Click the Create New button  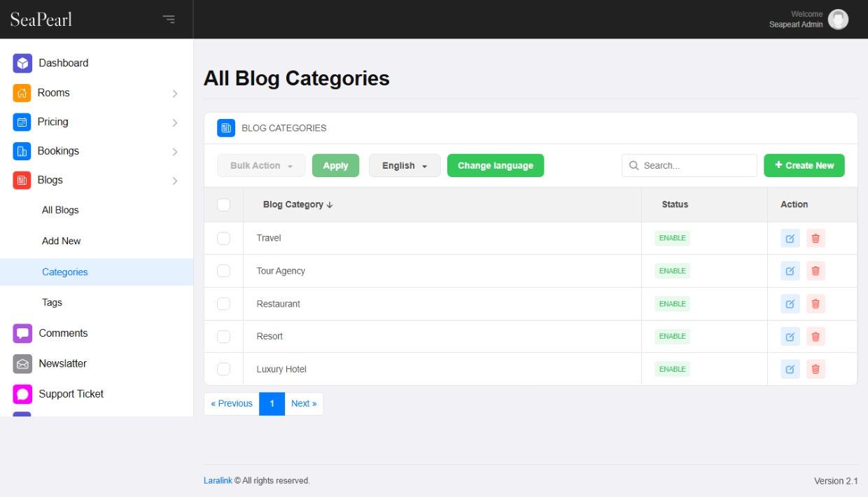point(804,166)
